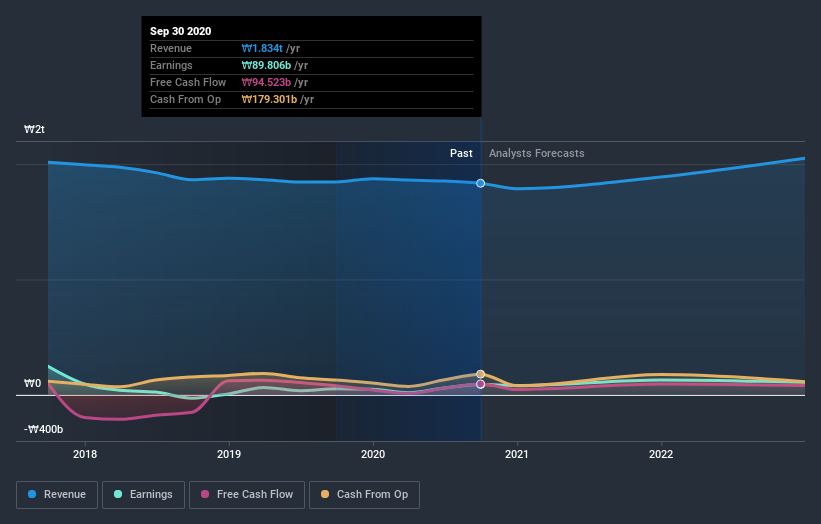Click the Free Cash Flow label in tooltip
Screen dimensions: 821x524
click(x=188, y=82)
